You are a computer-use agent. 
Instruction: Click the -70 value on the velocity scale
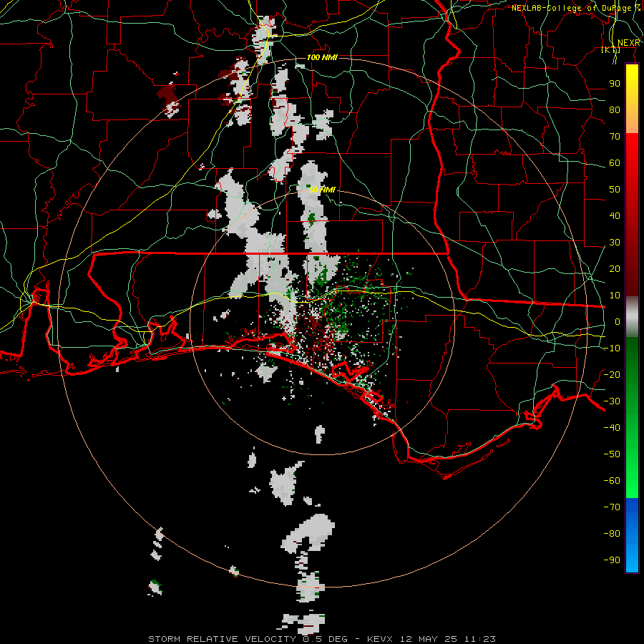pyautogui.click(x=612, y=507)
